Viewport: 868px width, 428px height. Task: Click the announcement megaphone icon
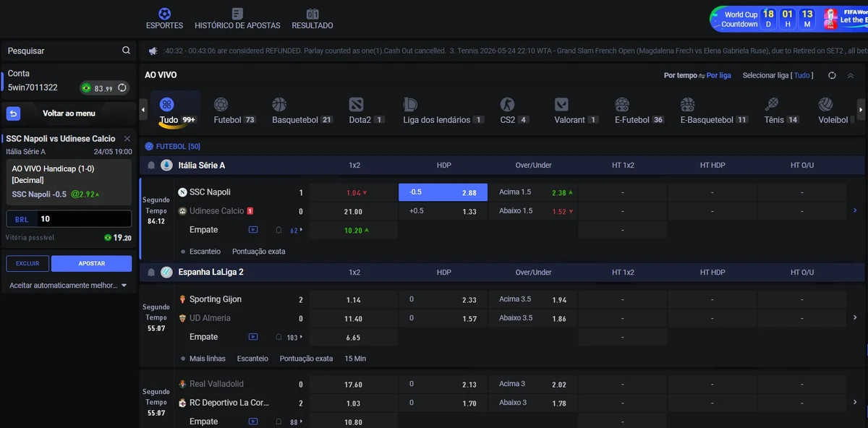click(153, 51)
